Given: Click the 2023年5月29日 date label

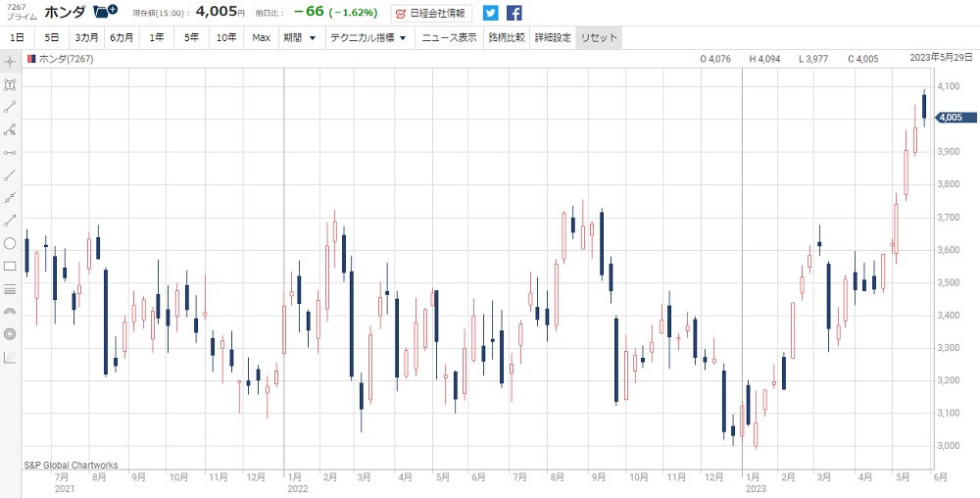Looking at the screenshot, I should [x=941, y=58].
